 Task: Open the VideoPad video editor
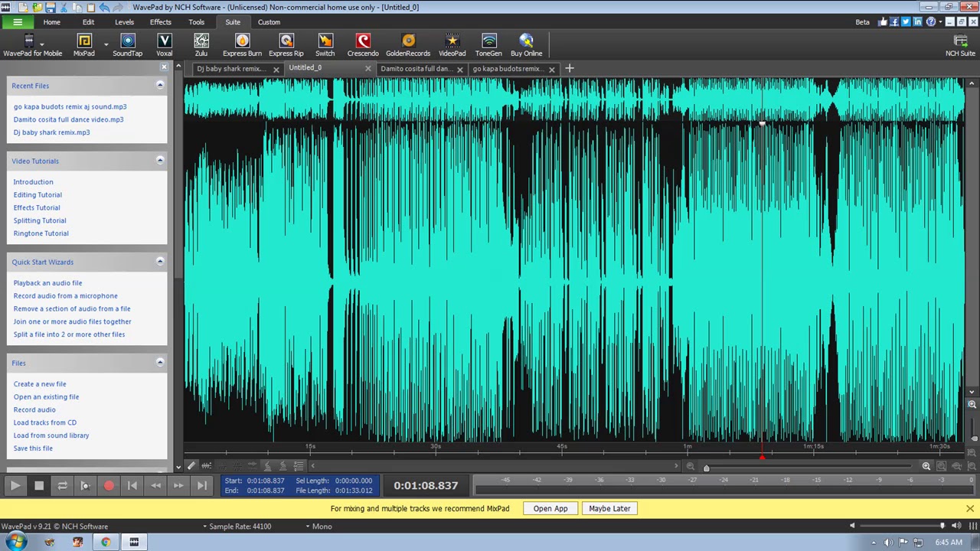(452, 45)
